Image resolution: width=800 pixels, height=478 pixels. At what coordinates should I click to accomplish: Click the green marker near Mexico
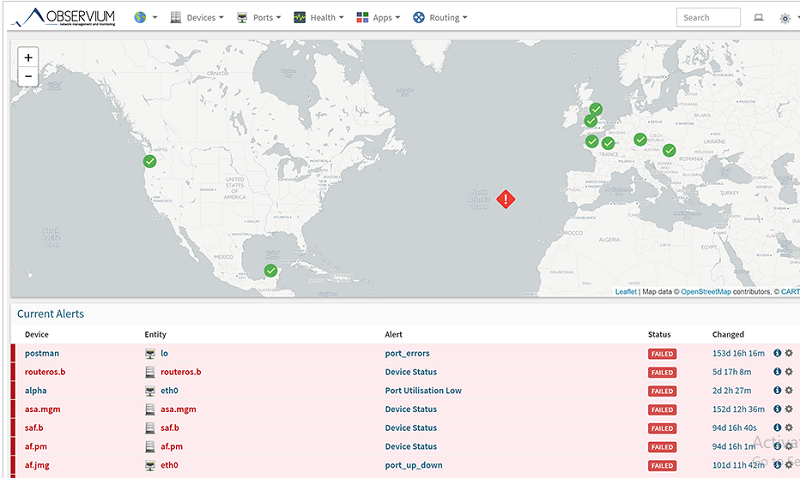click(x=270, y=270)
